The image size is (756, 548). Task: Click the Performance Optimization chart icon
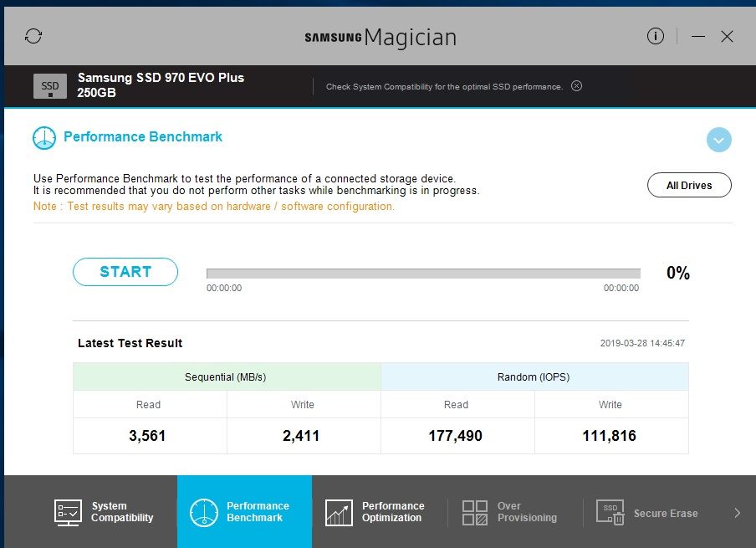pyautogui.click(x=339, y=513)
